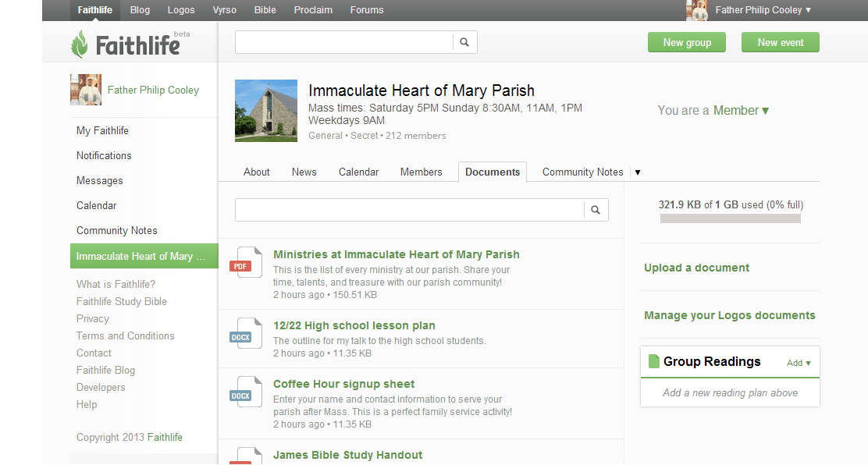Open the 12/22 High school lesson DOCX icon

246,333
